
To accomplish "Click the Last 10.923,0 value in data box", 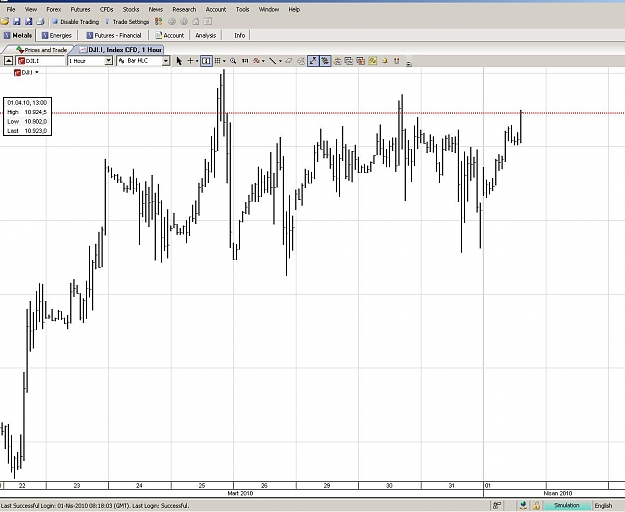I will tap(36, 131).
